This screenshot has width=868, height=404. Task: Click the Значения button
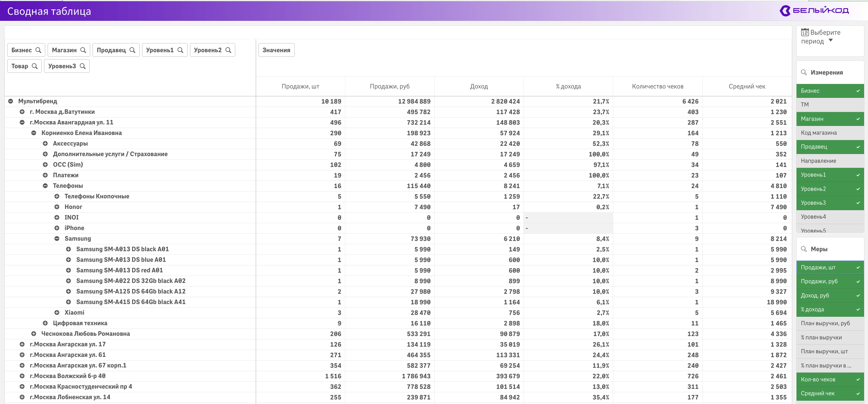coord(276,50)
